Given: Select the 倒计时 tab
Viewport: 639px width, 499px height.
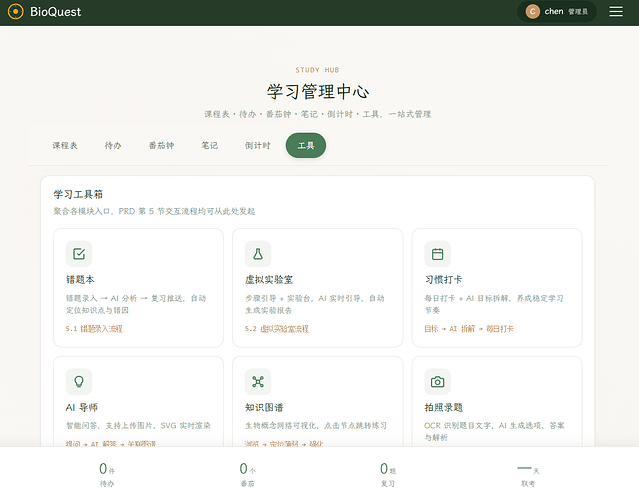Looking at the screenshot, I should (x=258, y=146).
